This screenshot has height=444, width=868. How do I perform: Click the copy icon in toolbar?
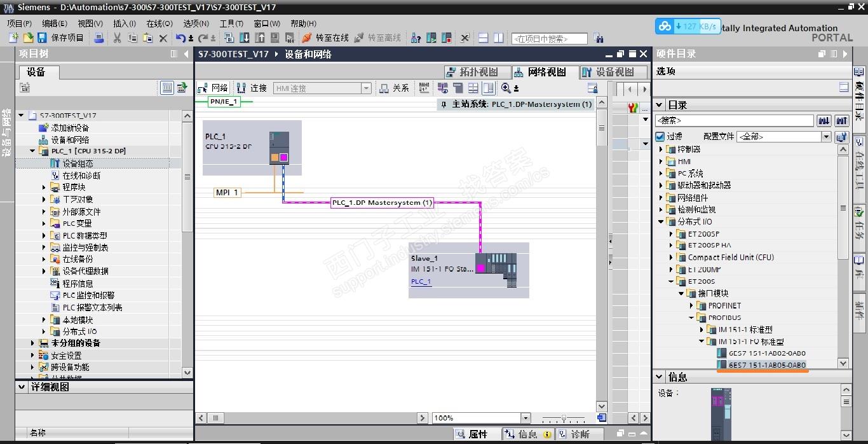point(132,38)
